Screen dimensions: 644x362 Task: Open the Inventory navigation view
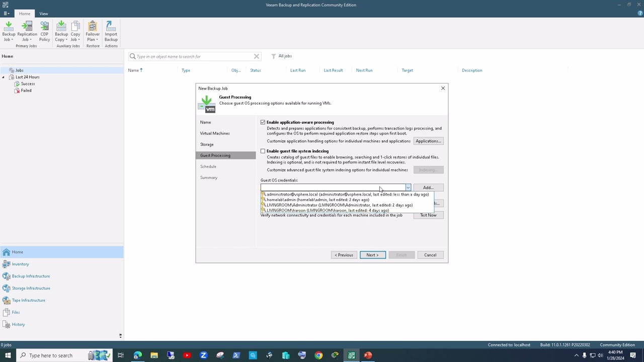(20, 264)
